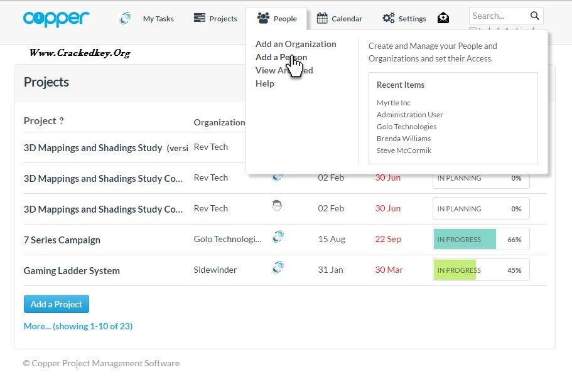This screenshot has height=392, width=572.
Task: Click the swirl icon beside My Tasks
Action: point(126,18)
